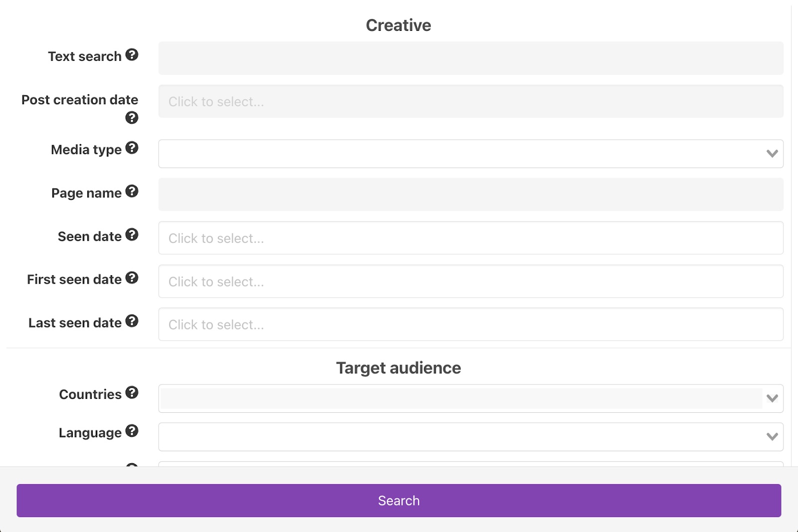Screen dimensions: 798x532
Task: Click the Language help icon
Action: (x=132, y=431)
